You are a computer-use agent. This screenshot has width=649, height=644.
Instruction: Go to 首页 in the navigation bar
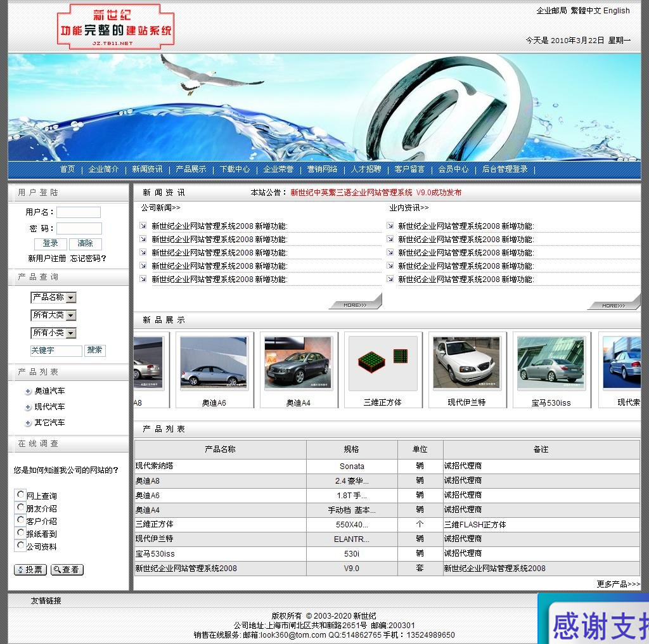pos(67,169)
